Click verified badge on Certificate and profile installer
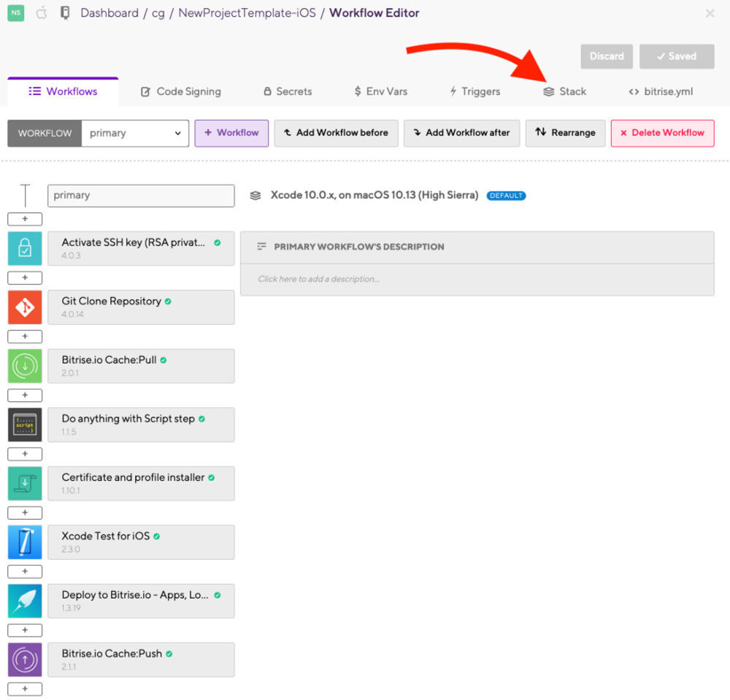 point(212,477)
